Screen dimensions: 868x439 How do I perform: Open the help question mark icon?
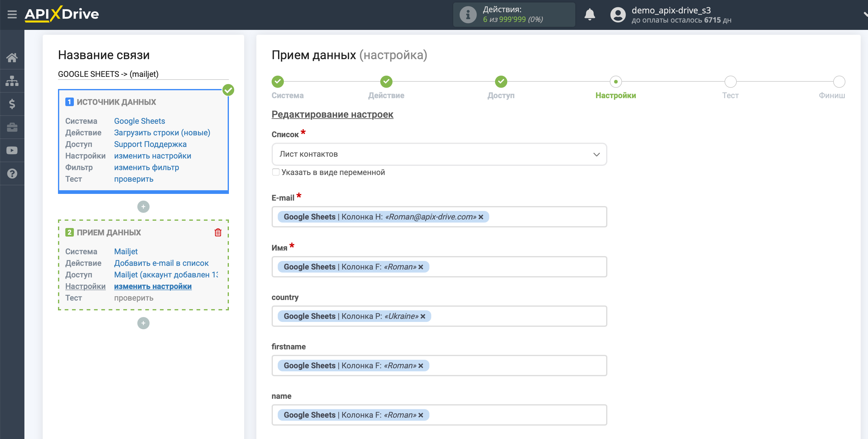[x=12, y=174]
